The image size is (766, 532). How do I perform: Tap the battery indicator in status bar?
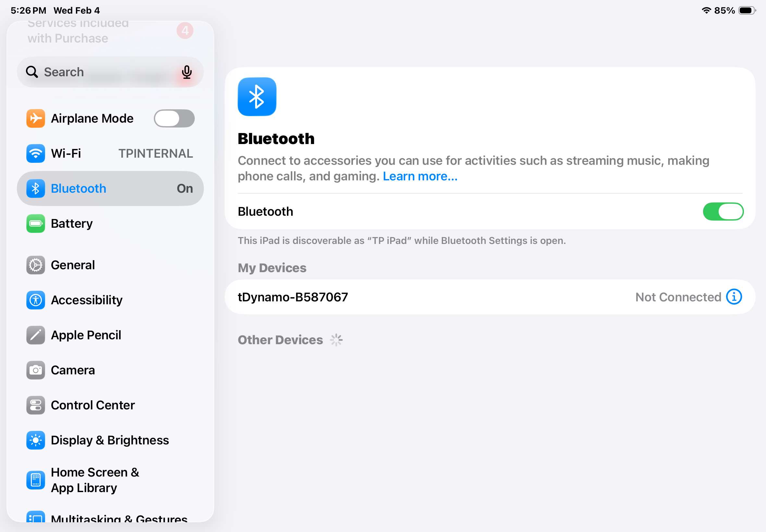pyautogui.click(x=746, y=10)
